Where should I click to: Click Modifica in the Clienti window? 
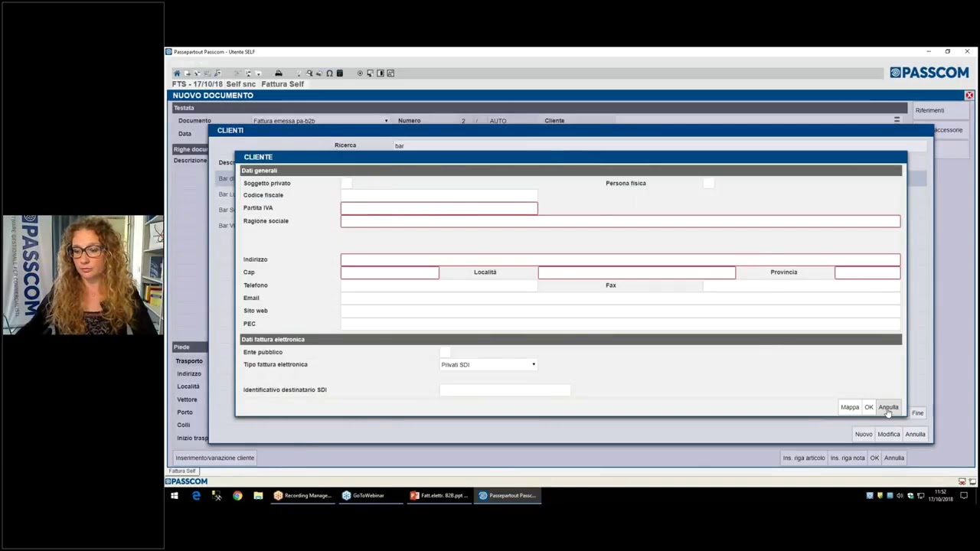click(889, 435)
